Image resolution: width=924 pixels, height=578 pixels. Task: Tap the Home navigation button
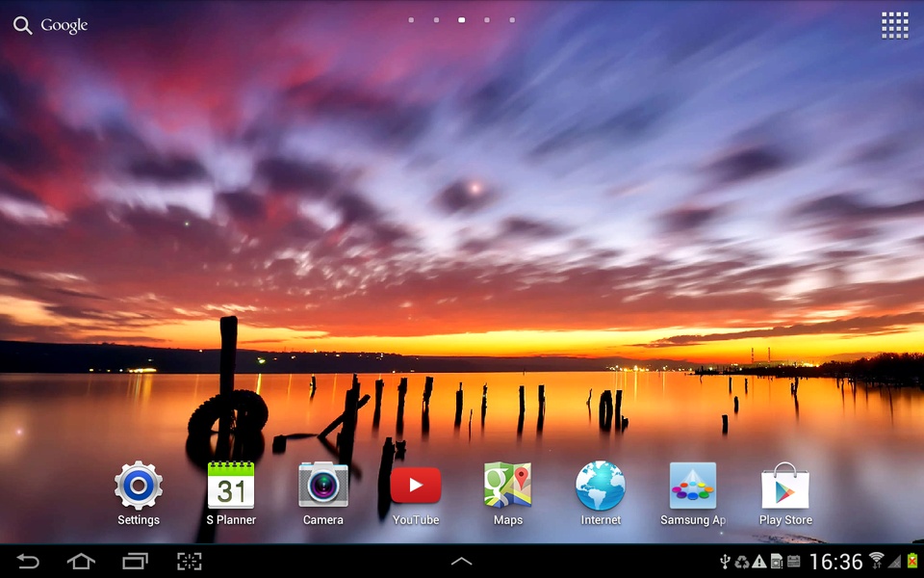pos(81,561)
